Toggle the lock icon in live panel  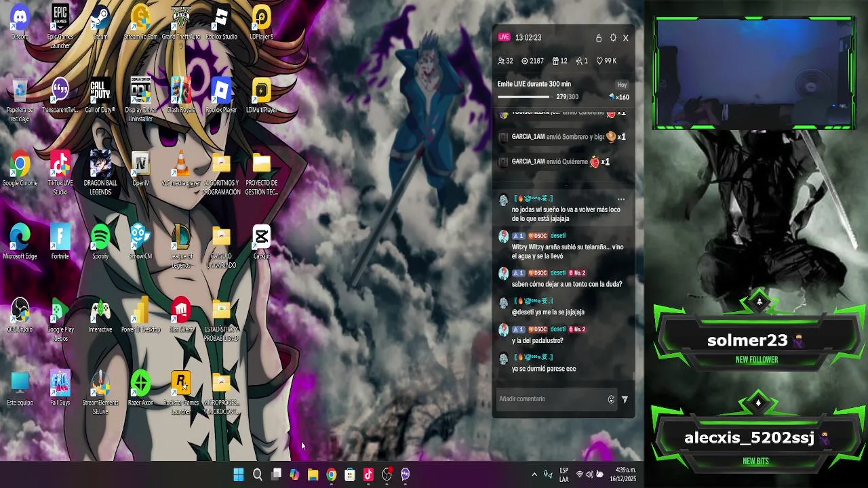click(x=599, y=38)
